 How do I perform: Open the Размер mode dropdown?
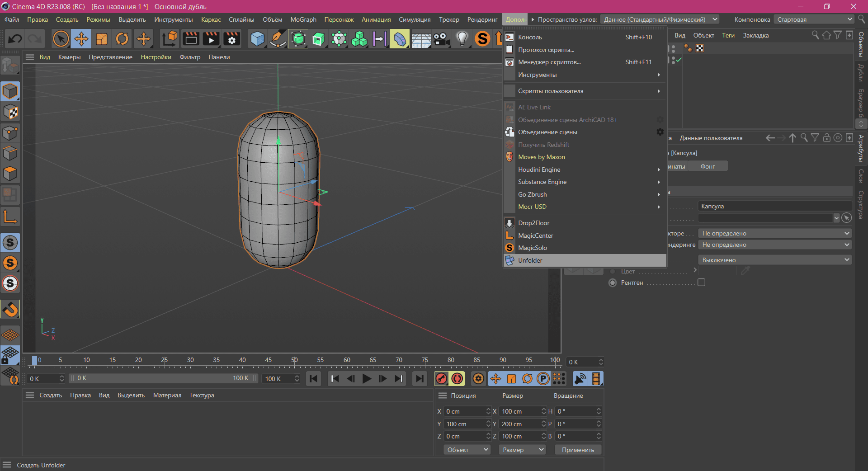pyautogui.click(x=522, y=450)
